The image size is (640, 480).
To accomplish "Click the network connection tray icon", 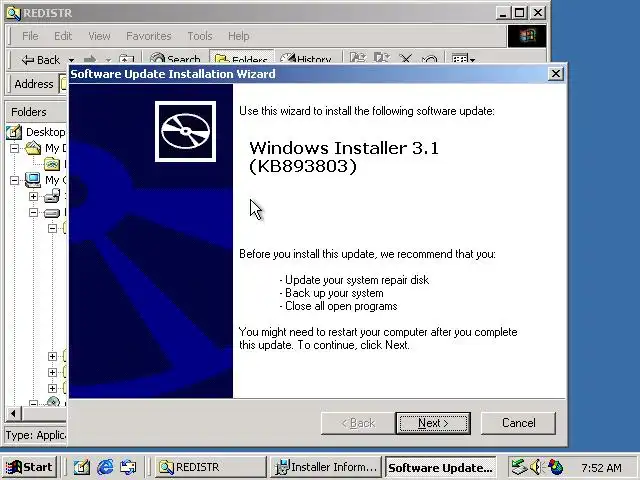I will pos(519,467).
